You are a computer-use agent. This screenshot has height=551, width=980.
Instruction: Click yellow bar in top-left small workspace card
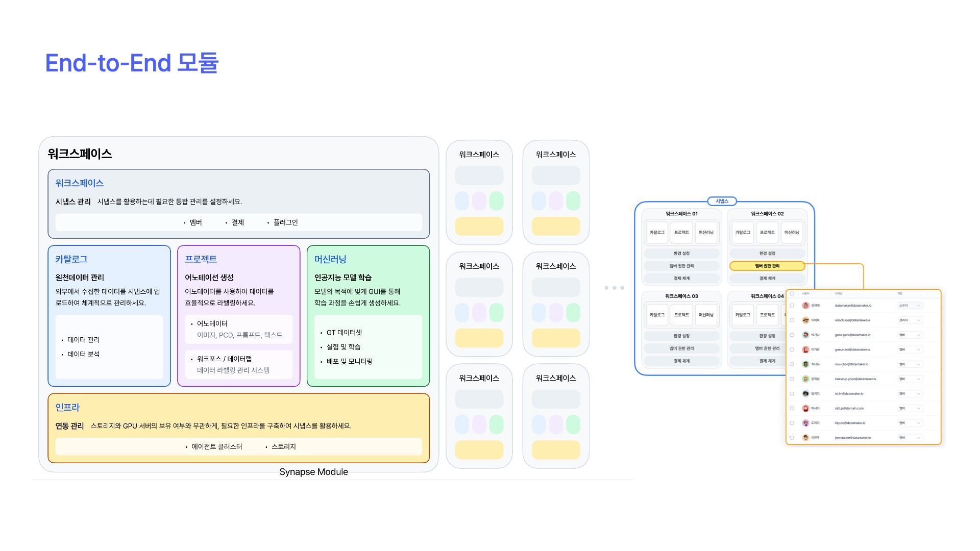pyautogui.click(x=479, y=226)
